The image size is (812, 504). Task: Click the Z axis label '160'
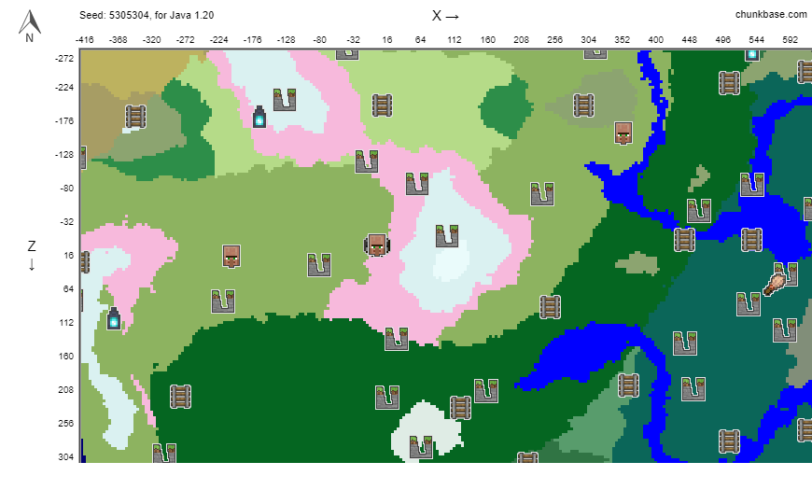pyautogui.click(x=65, y=357)
